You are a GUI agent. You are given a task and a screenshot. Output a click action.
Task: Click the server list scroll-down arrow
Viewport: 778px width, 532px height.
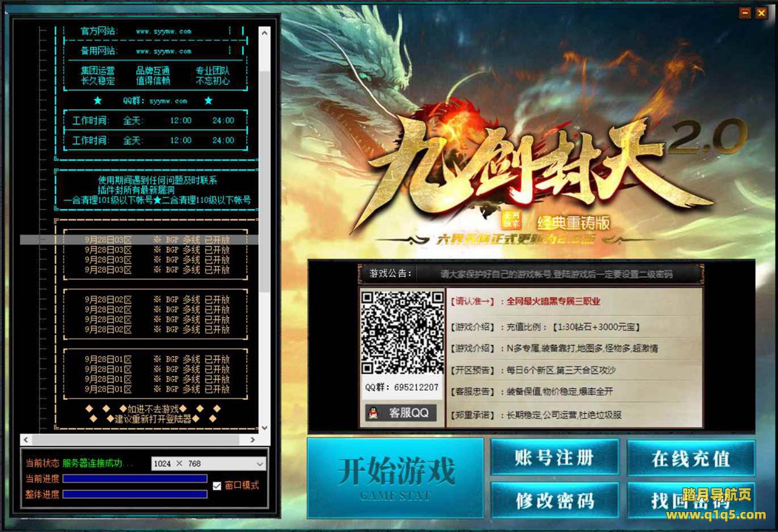pos(264,427)
